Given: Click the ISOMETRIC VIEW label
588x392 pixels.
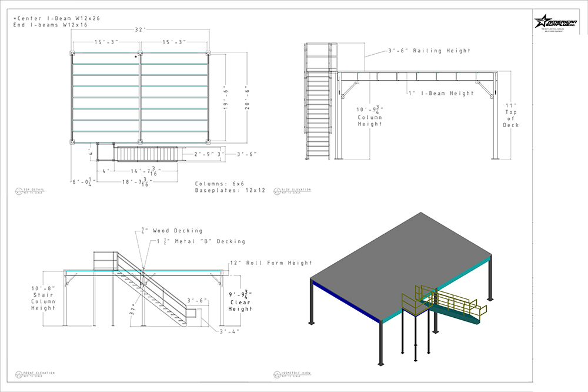Looking at the screenshot, I should 292,374.
